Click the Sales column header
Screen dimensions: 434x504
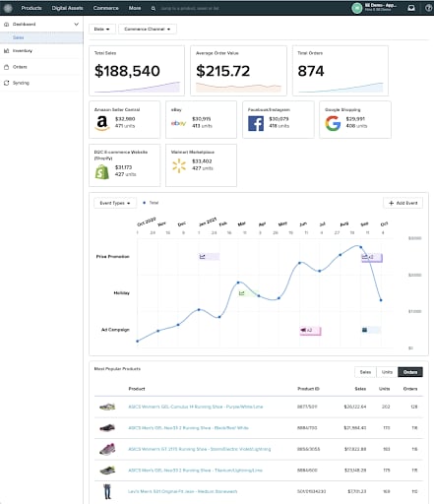[x=360, y=389]
